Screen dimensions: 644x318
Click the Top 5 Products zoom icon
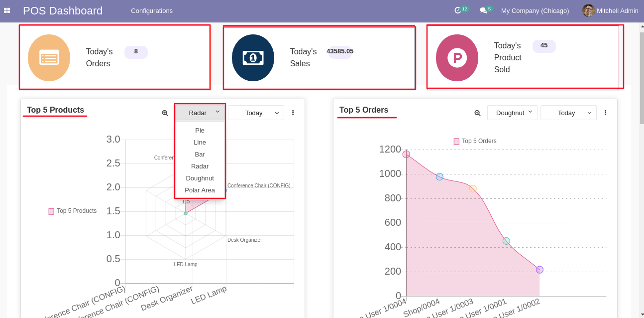[165, 113]
